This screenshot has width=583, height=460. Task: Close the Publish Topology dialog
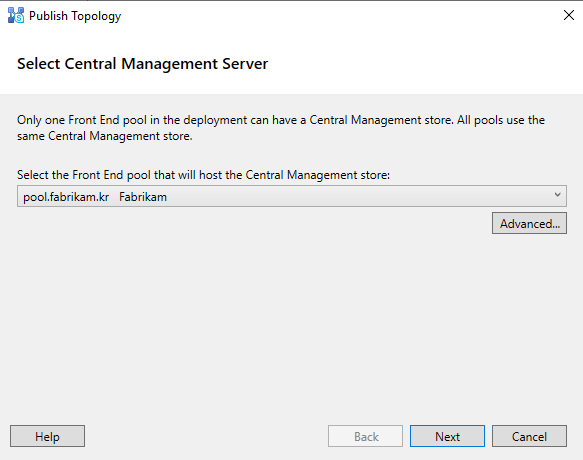[x=568, y=15]
